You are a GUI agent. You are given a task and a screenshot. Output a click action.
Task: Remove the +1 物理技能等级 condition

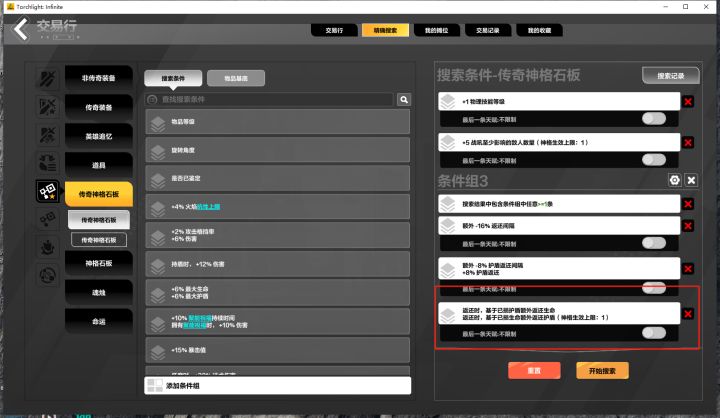tap(688, 102)
